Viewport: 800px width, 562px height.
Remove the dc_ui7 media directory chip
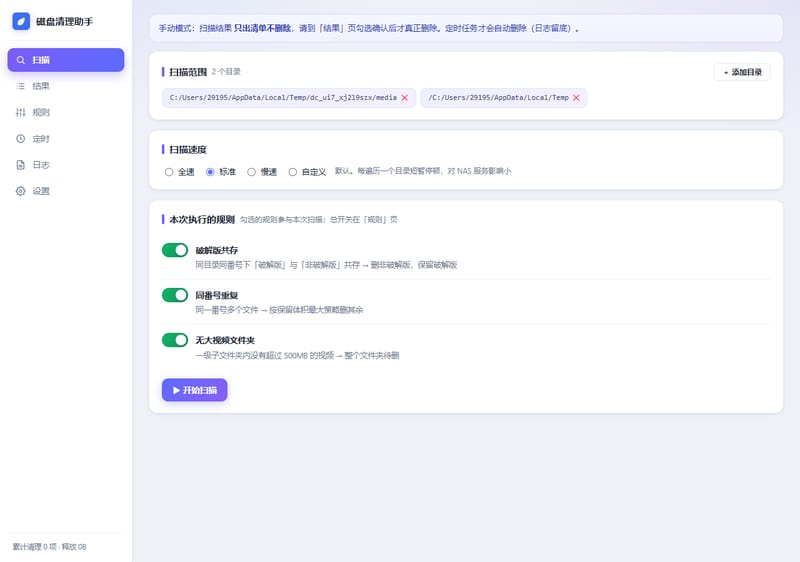point(405,98)
